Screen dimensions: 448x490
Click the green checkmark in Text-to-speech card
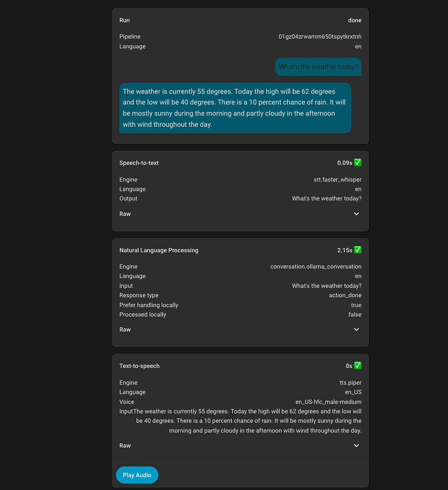(358, 366)
